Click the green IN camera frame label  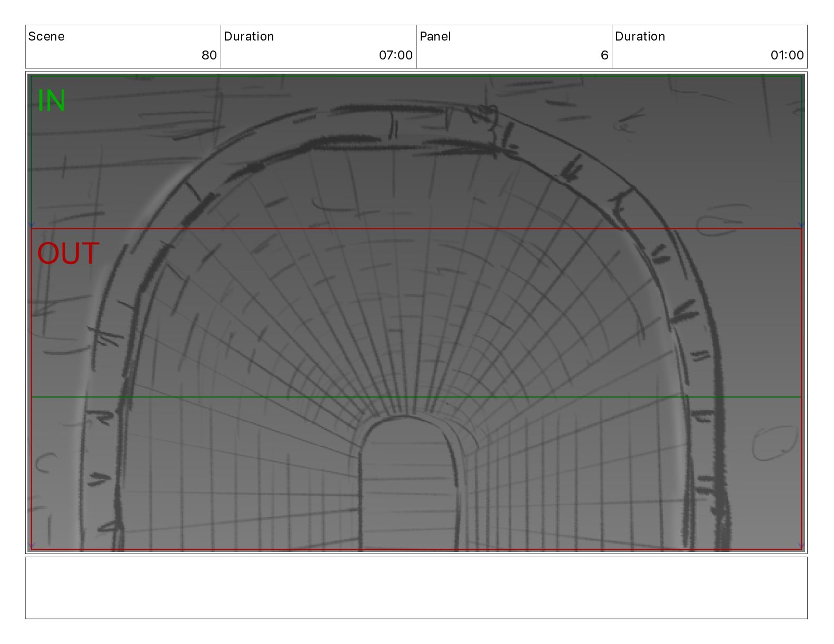[x=51, y=101]
